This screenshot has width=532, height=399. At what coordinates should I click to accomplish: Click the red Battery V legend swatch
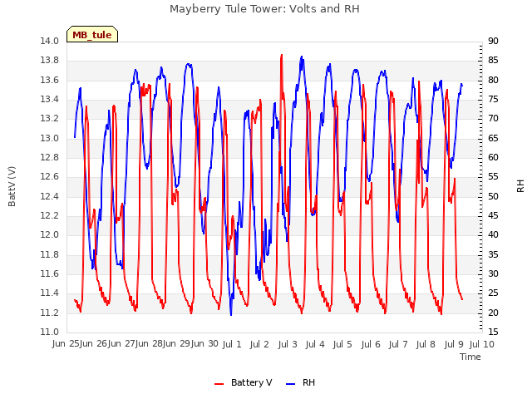(219, 384)
